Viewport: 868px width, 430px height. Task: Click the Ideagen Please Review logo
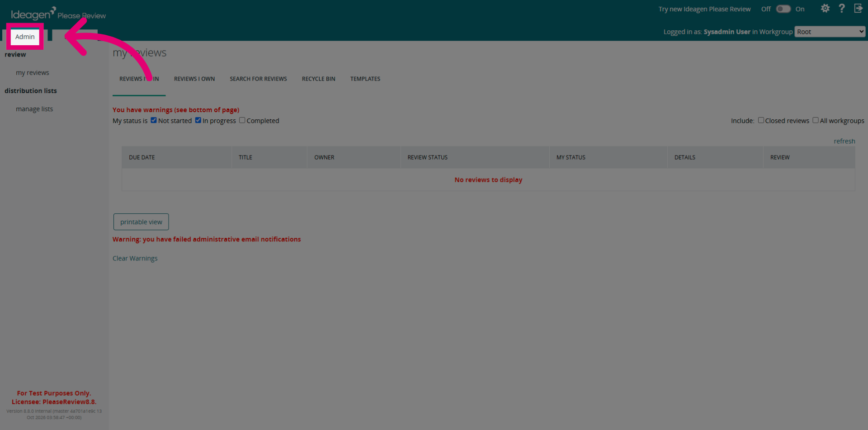point(58,14)
